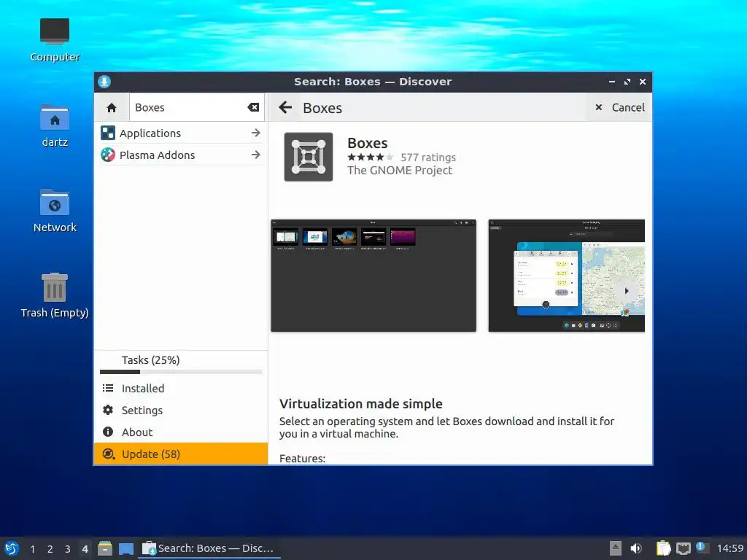747x560 pixels.
Task: Open the Discover Settings page
Action: tap(181, 410)
